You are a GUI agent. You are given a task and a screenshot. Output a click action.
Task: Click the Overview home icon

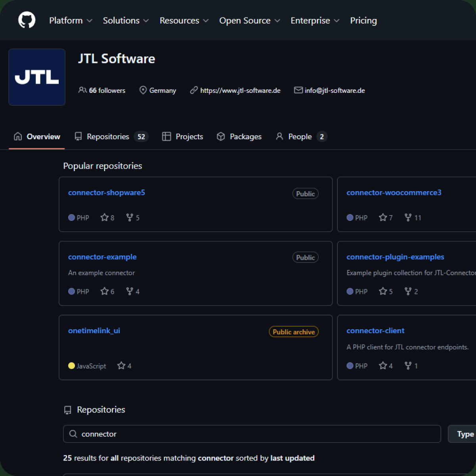18,136
